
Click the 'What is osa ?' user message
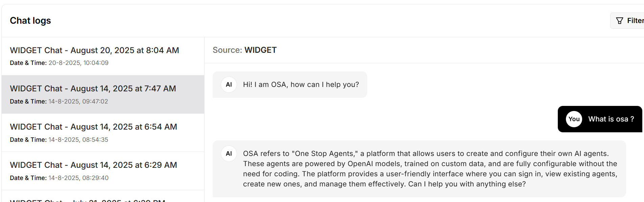tap(611, 119)
